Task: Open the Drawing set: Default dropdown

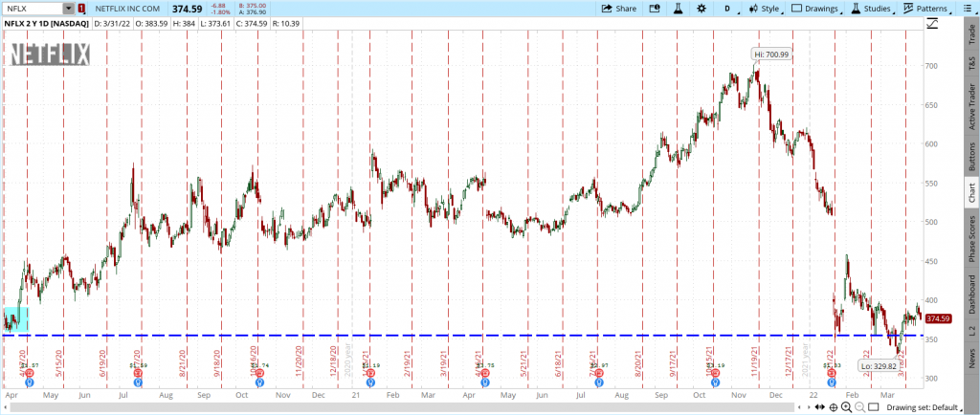Action: pos(926,407)
